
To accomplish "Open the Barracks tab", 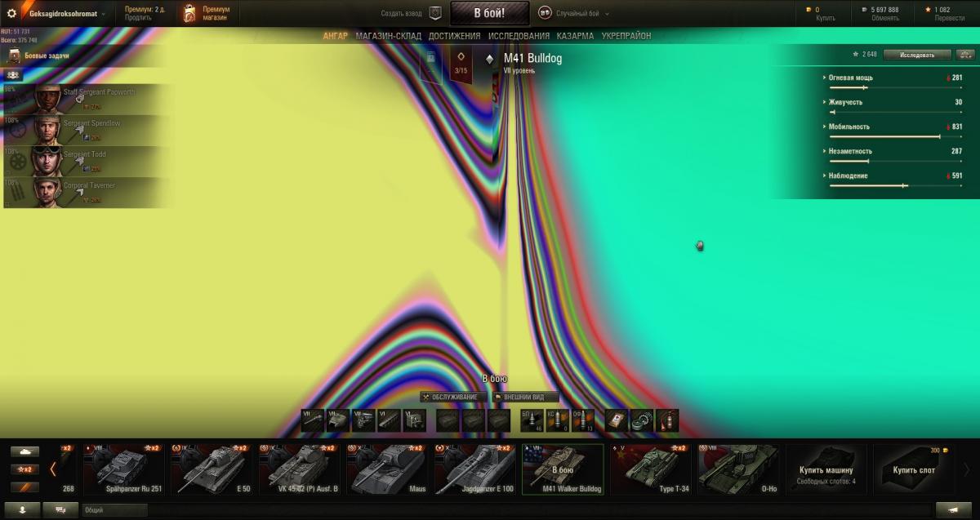I will point(575,36).
